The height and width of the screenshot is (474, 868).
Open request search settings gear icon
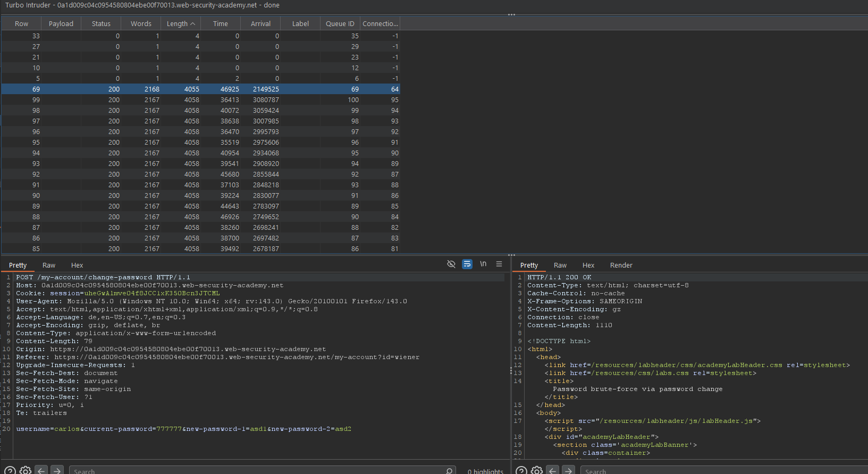[25, 470]
